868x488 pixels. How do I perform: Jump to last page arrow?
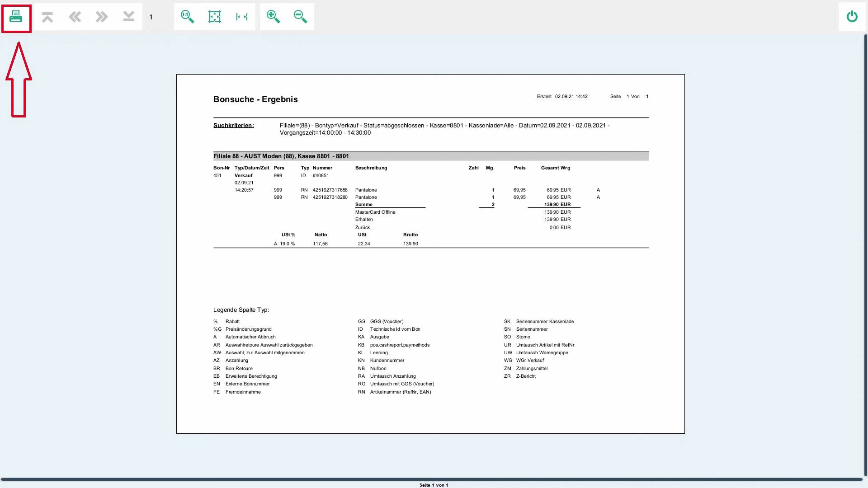[x=129, y=17]
